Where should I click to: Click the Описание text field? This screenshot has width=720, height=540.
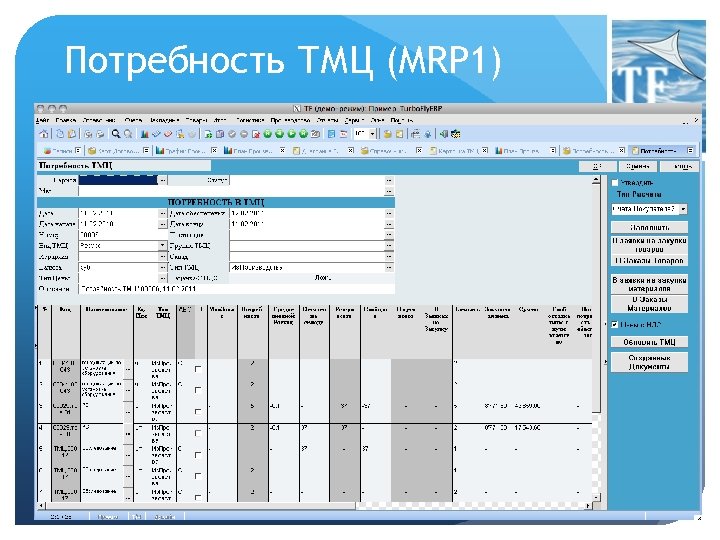coord(237,289)
